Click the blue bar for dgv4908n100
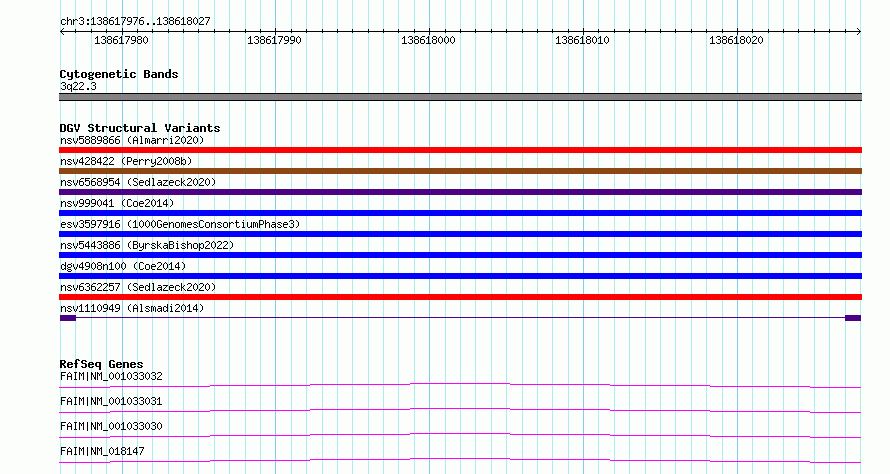The height and width of the screenshot is (474, 890). point(460,276)
